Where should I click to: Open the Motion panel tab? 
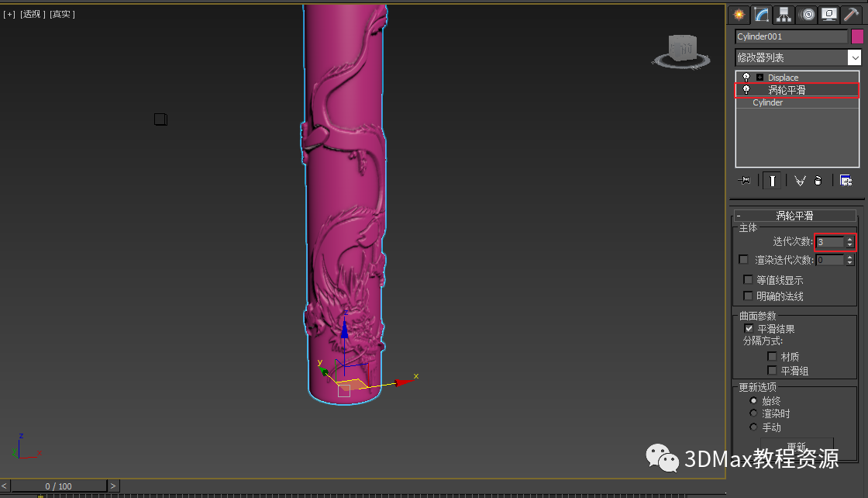coord(808,15)
